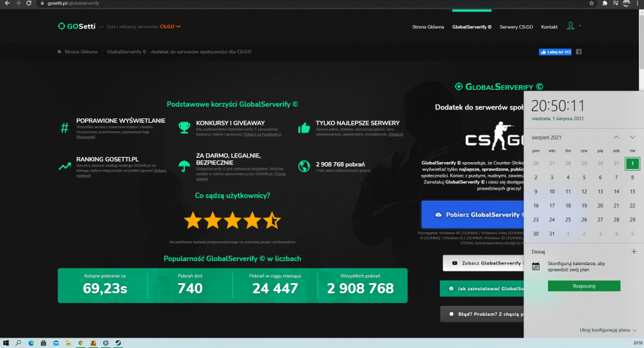Viewport: 644px width, 348px height.
Task: Click the Strona Główna breadcrumb link
Action: click(x=81, y=51)
